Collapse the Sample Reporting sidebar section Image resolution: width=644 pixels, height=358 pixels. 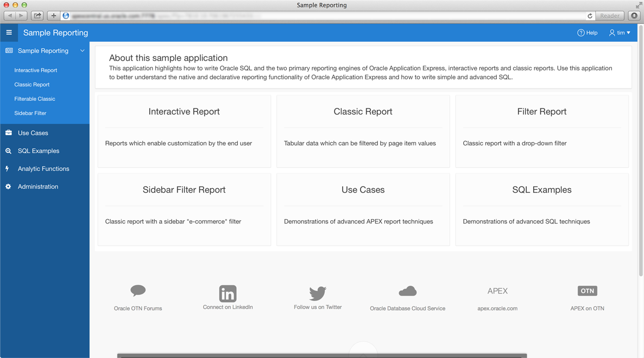[x=82, y=51]
